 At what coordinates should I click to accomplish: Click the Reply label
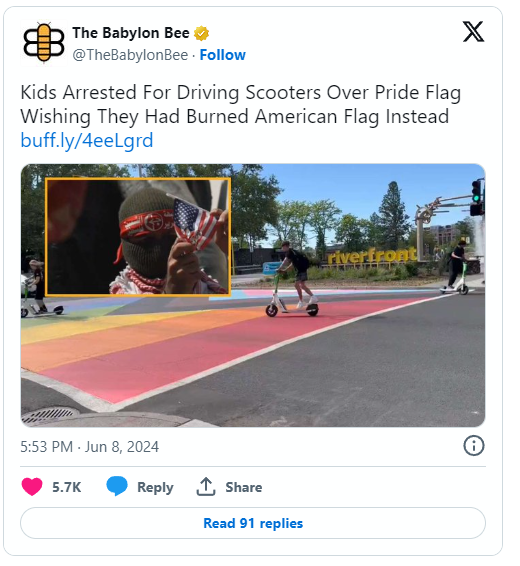click(155, 488)
